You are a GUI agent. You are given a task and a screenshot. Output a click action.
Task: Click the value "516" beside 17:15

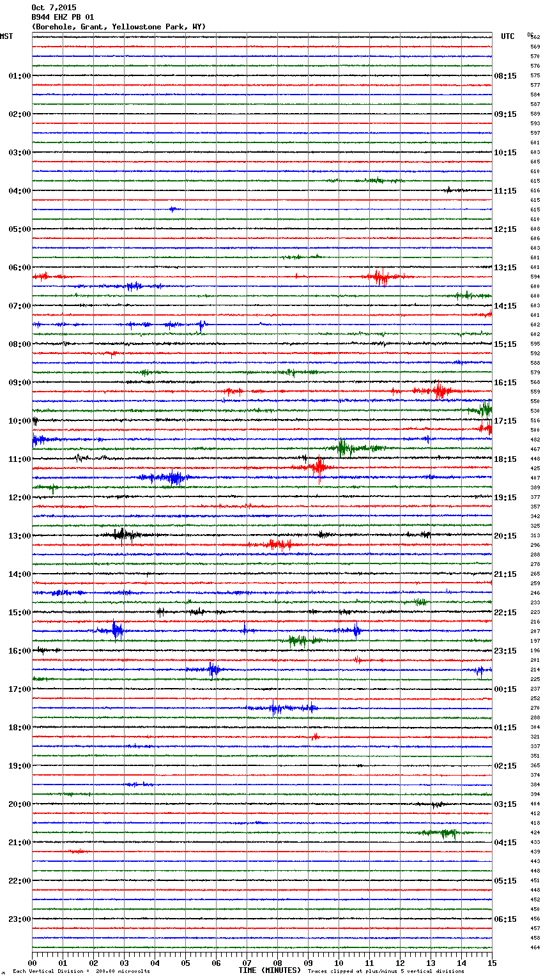point(535,421)
